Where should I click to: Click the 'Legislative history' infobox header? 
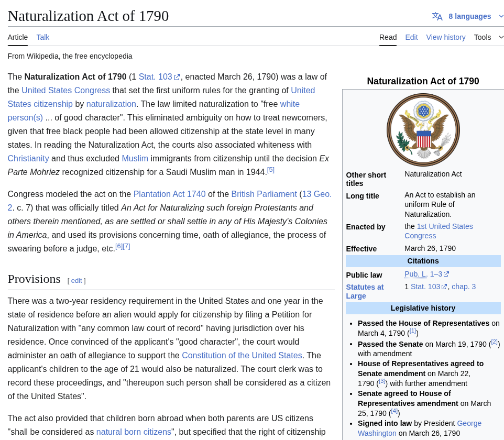(x=423, y=308)
